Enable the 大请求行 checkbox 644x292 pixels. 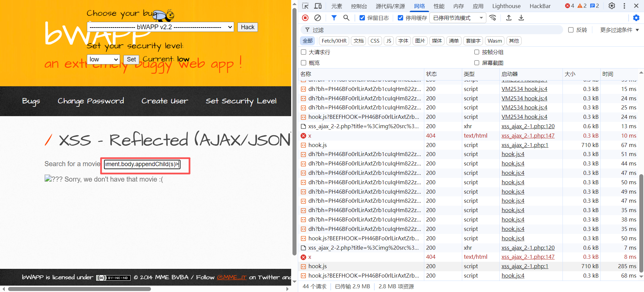point(304,52)
